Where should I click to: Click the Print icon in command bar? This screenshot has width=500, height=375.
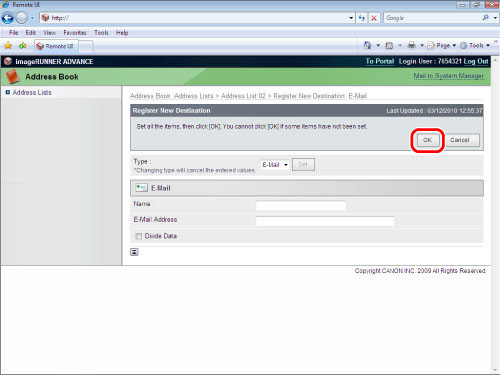[412, 45]
